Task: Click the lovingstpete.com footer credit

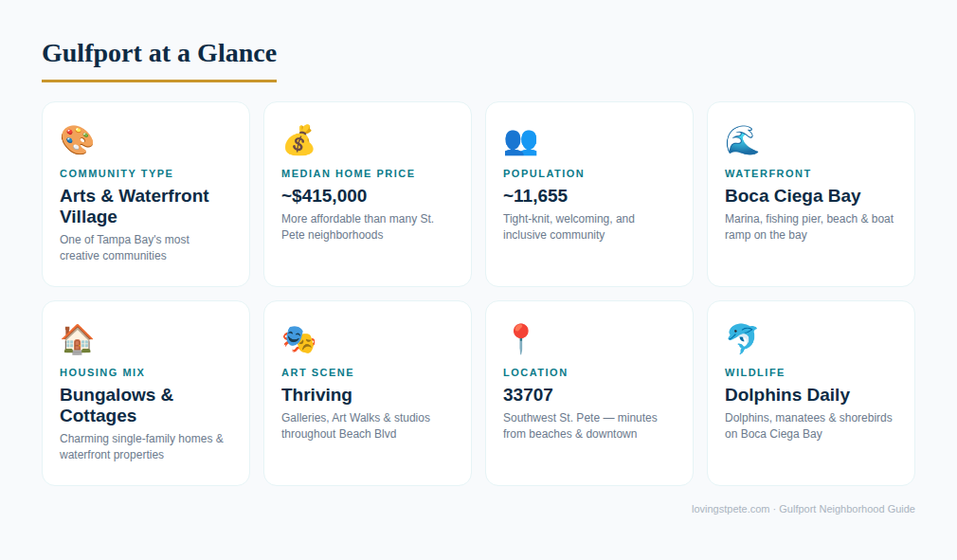Action: click(804, 509)
